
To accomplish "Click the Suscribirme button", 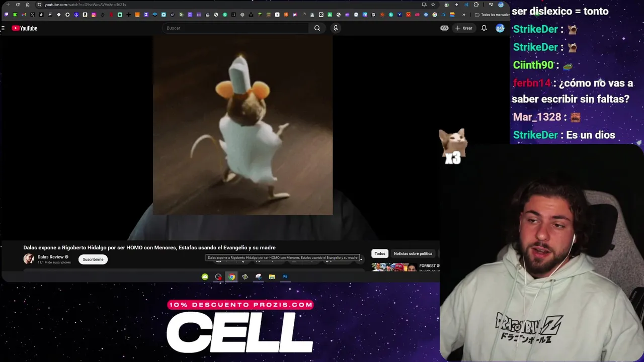I will coord(93,259).
